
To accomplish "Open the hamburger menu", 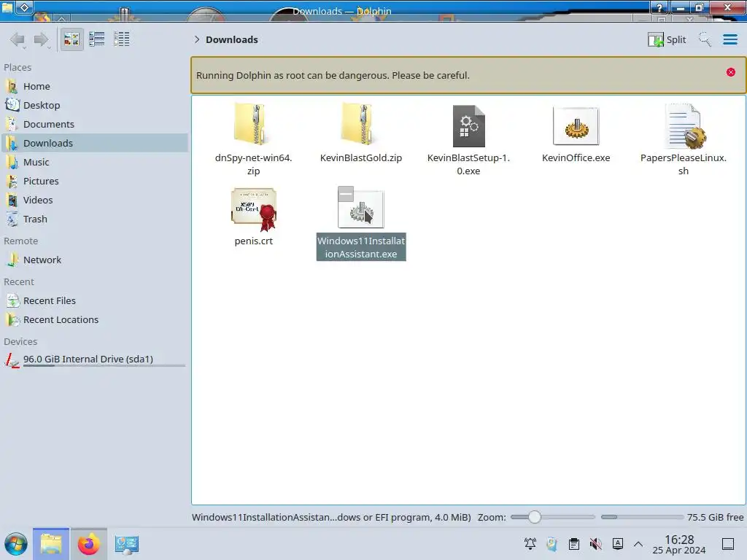I will (729, 39).
